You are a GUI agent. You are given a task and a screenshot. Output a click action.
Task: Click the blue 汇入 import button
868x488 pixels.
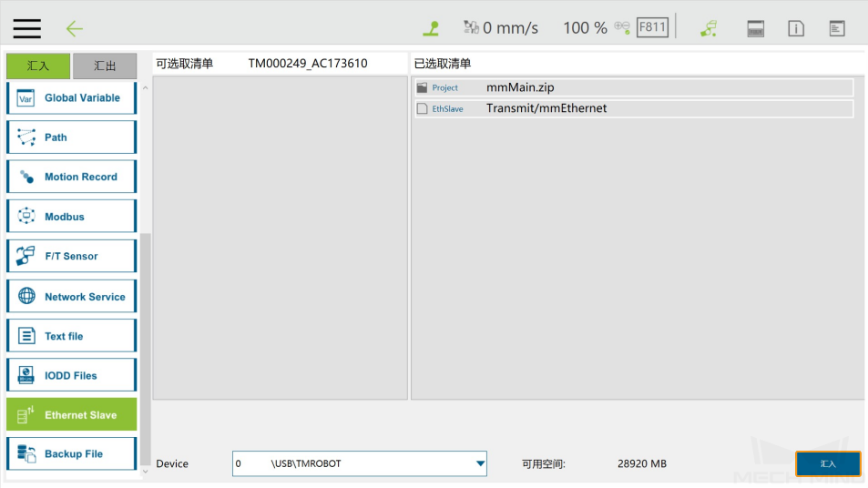828,463
